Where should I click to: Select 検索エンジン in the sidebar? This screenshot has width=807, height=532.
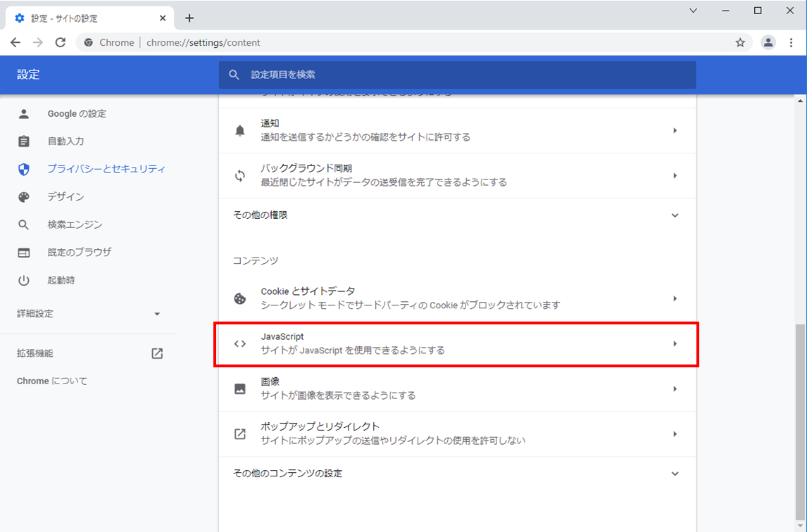[75, 225]
